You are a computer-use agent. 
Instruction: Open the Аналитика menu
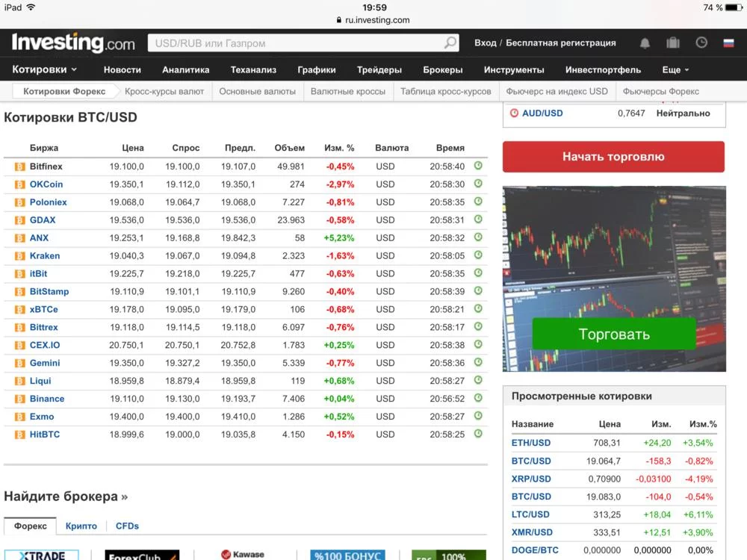tap(186, 70)
